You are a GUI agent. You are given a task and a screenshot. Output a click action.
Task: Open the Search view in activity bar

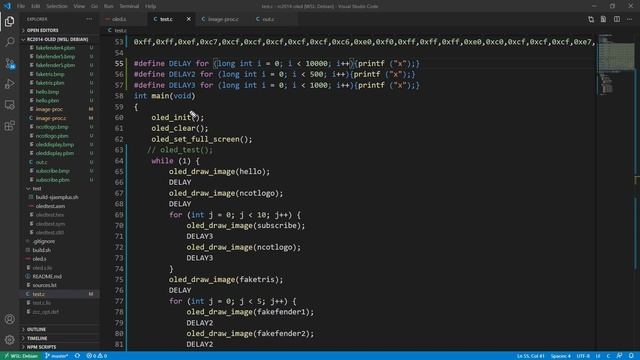(x=9, y=42)
